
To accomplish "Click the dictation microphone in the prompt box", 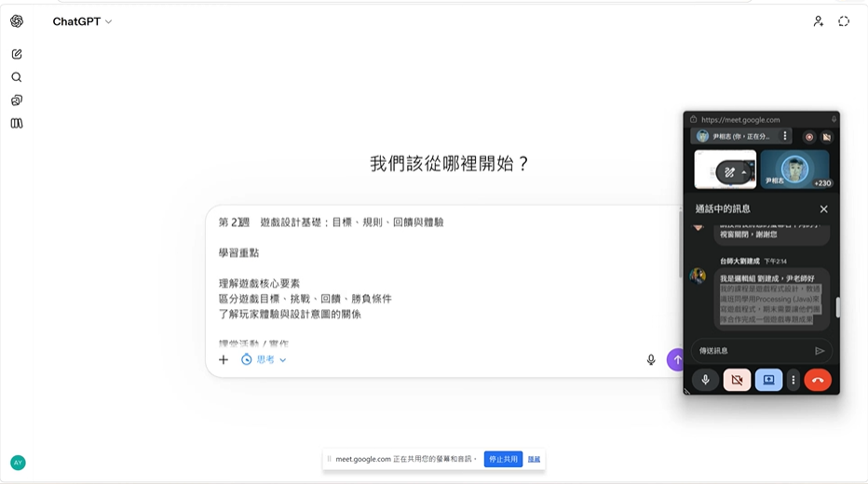I will click(651, 360).
